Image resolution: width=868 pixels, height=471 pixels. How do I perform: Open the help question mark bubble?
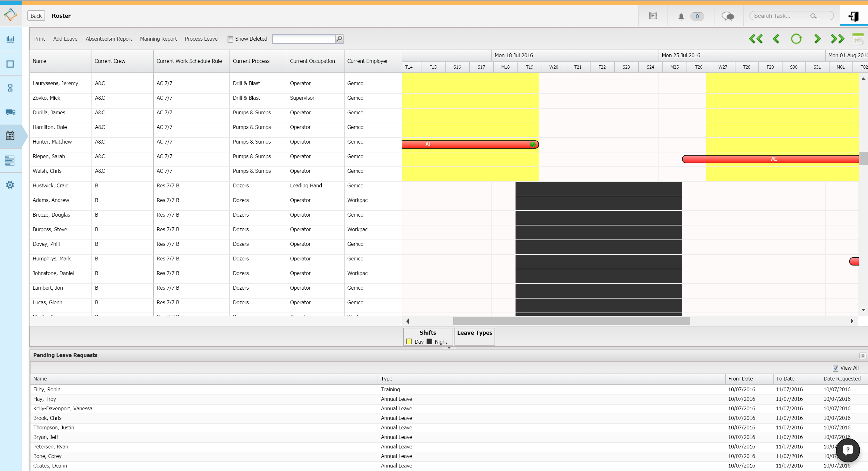coord(848,450)
